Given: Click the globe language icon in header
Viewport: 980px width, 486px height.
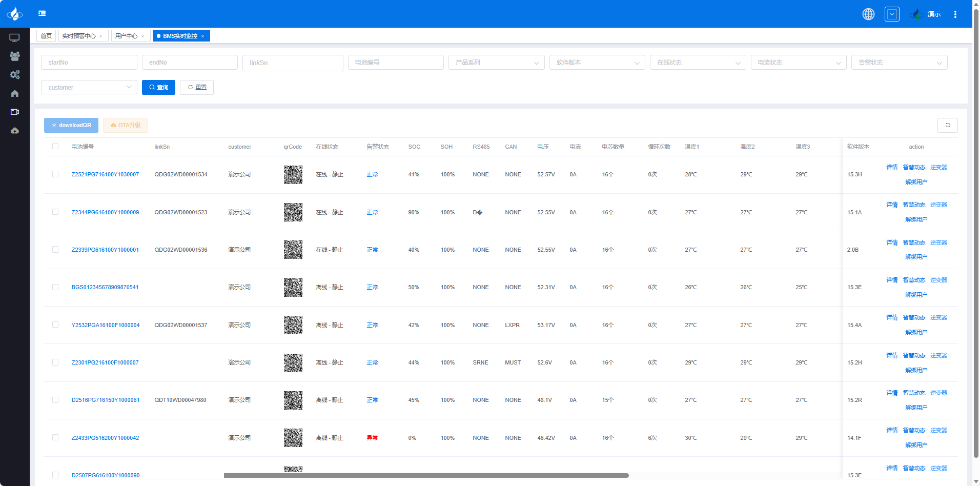Looking at the screenshot, I should pyautogui.click(x=868, y=14).
